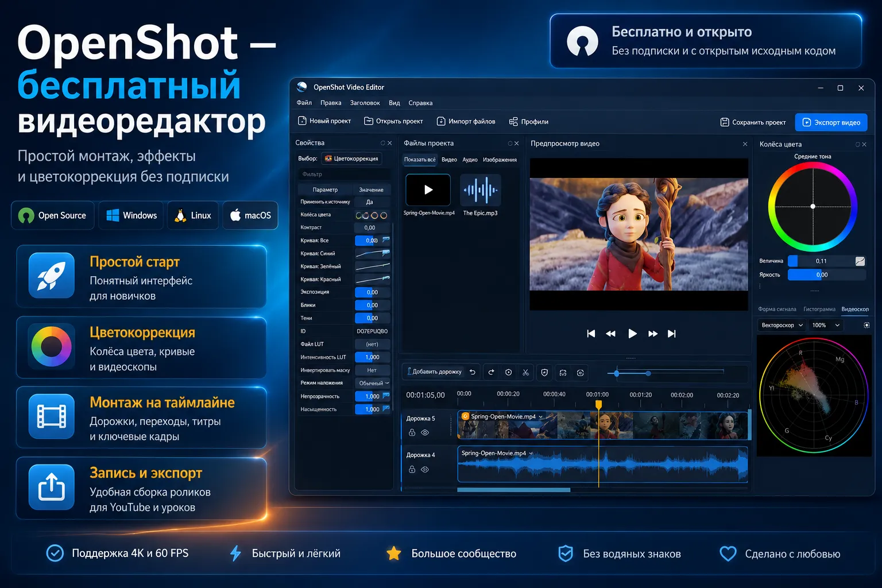The height and width of the screenshot is (588, 882).
Task: Click the Redo arrow in timeline toolbar
Action: [492, 372]
